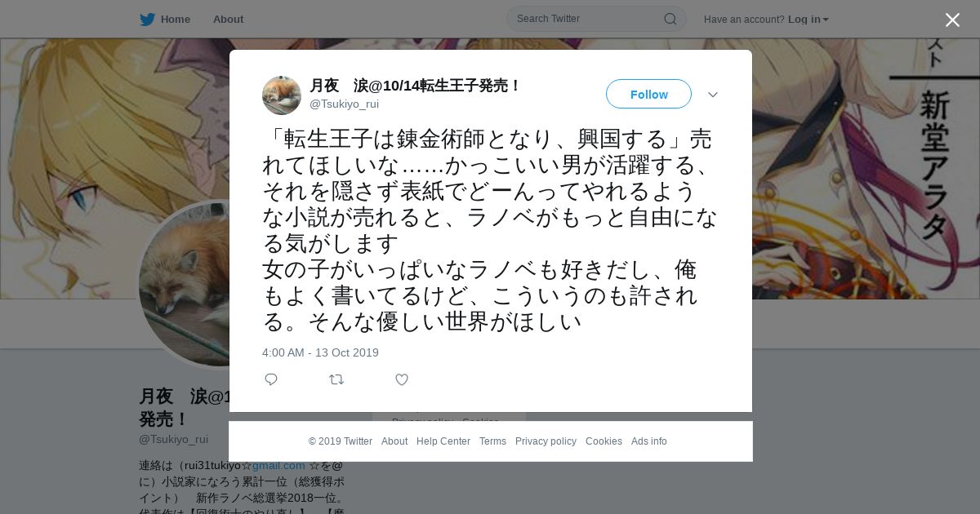Image resolution: width=980 pixels, height=514 pixels.
Task: Open the Log in dropdown
Action: (x=808, y=19)
